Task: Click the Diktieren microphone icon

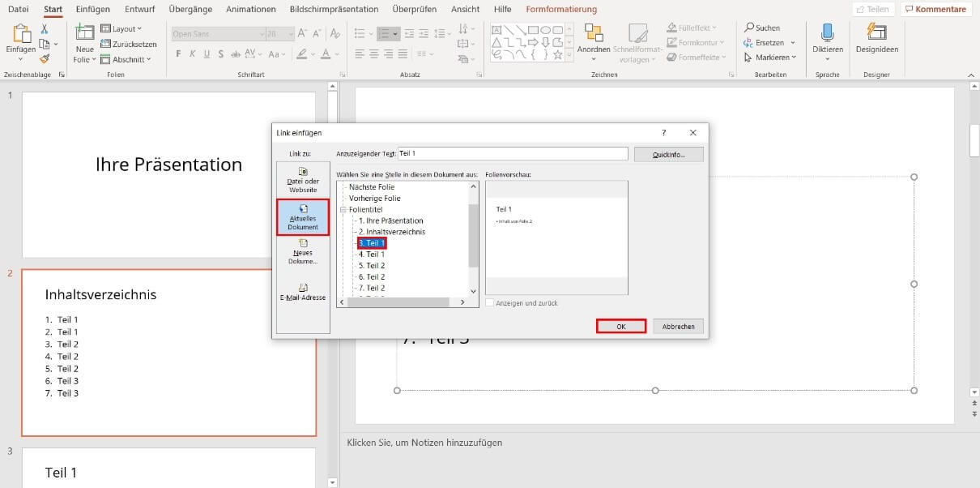Action: [x=828, y=32]
